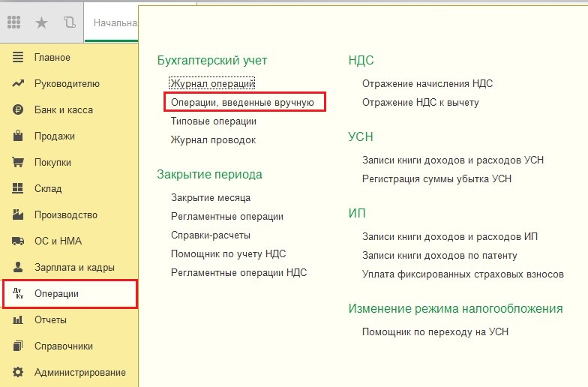This screenshot has width=588, height=387.
Task: Open Журнал операций link
Action: 212,83
